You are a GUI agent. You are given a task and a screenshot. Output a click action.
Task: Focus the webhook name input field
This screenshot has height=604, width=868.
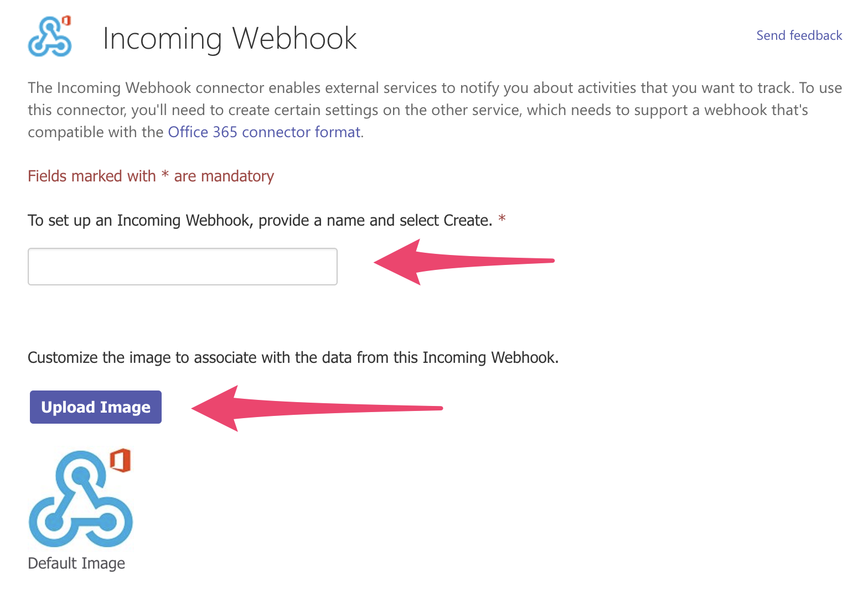(x=183, y=267)
